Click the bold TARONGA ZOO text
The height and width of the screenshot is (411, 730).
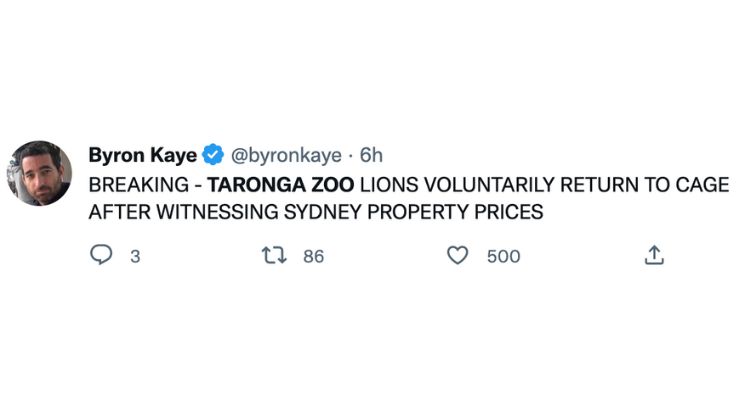pos(281,185)
